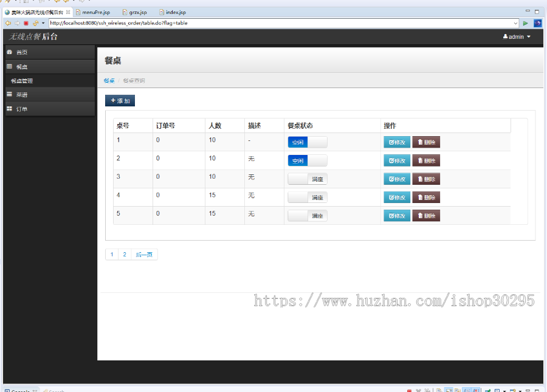
Task: Go to pagination page 1
Action: [112, 255]
